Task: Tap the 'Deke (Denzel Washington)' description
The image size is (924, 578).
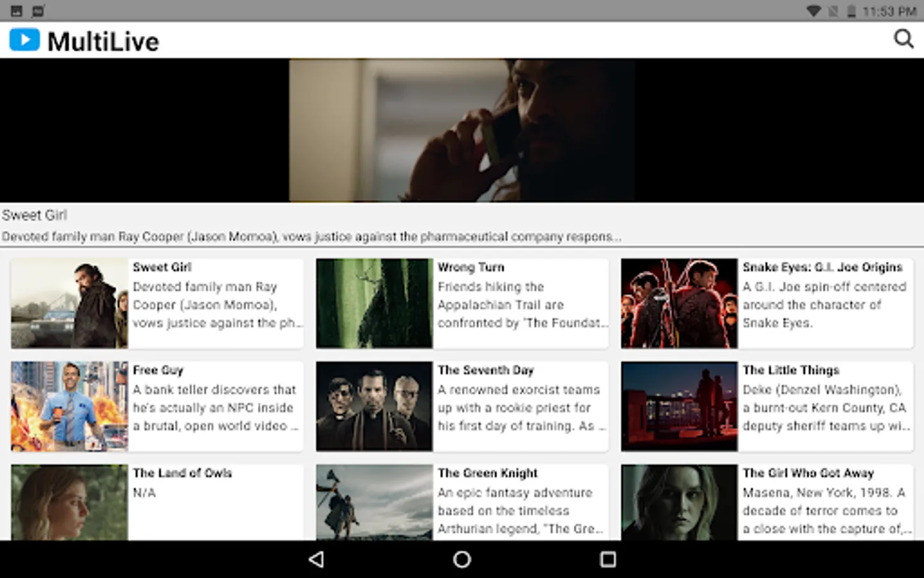Action: [x=826, y=407]
